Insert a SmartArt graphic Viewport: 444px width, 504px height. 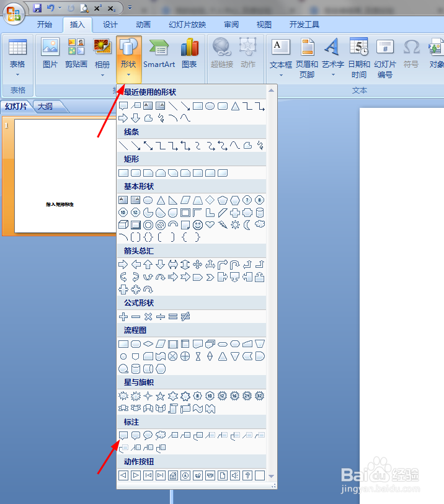click(x=159, y=54)
